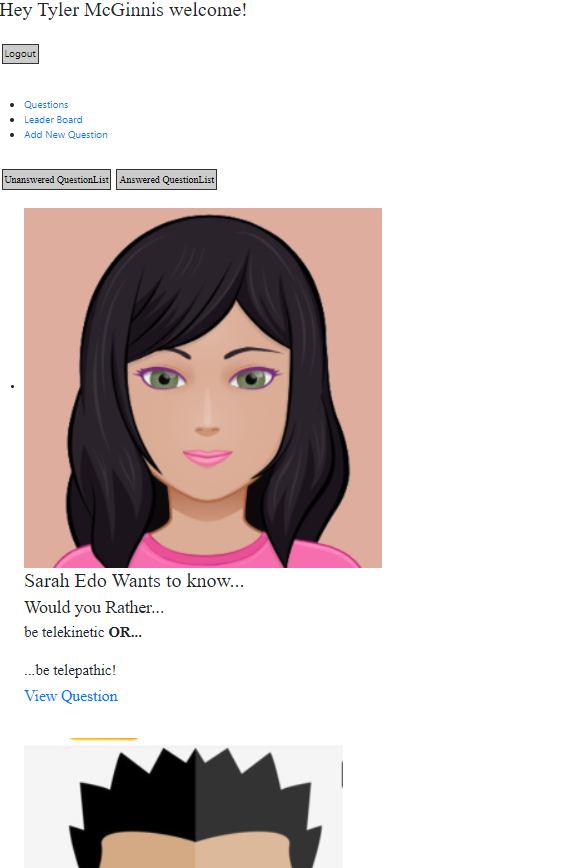Open View Question for the telekinetic poll

71,696
